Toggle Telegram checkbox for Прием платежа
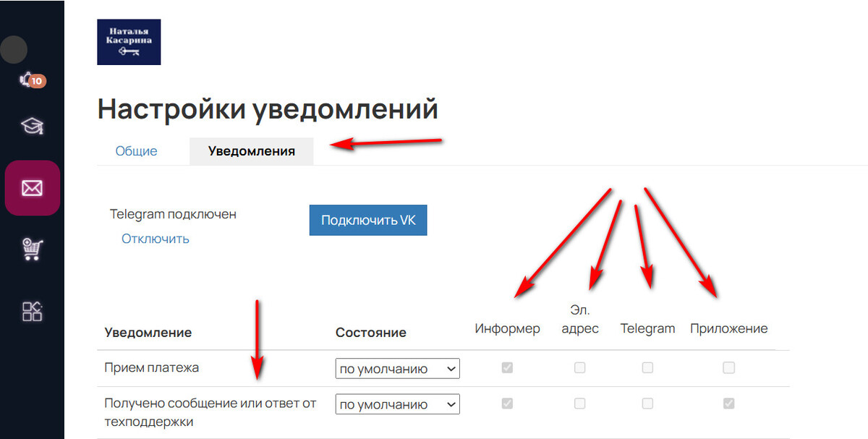 647,368
